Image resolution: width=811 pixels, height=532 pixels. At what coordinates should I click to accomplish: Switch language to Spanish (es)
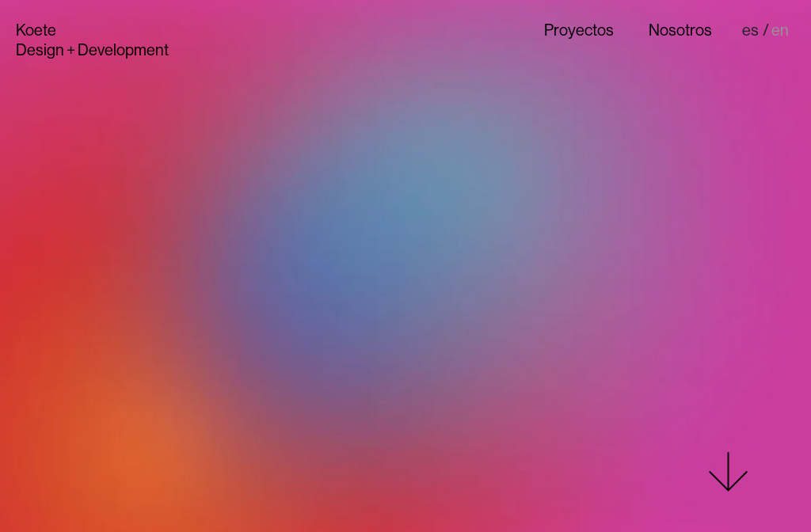(x=749, y=31)
